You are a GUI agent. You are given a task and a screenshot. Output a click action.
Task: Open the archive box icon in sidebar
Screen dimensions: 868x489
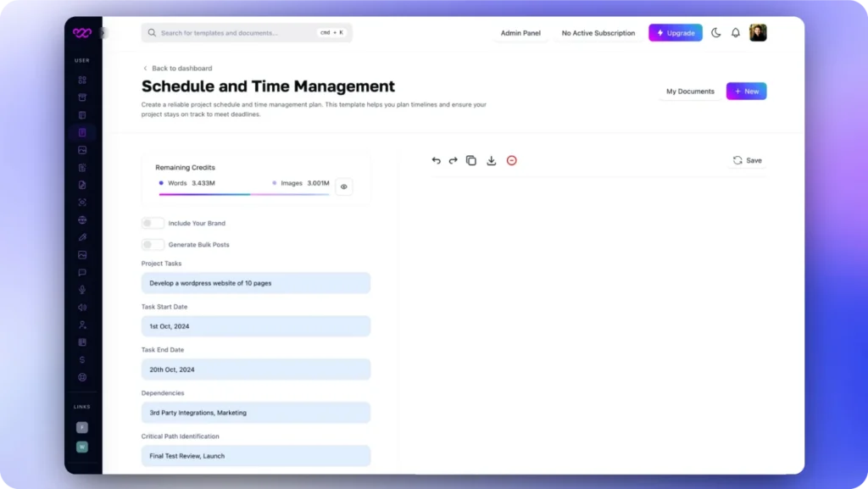tap(82, 97)
